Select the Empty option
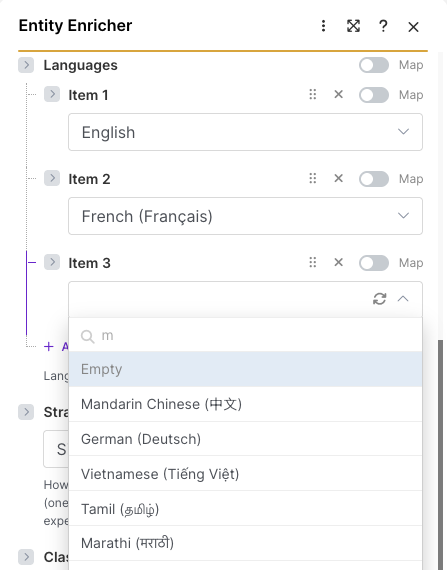Image resolution: width=447 pixels, height=570 pixels. (x=245, y=369)
